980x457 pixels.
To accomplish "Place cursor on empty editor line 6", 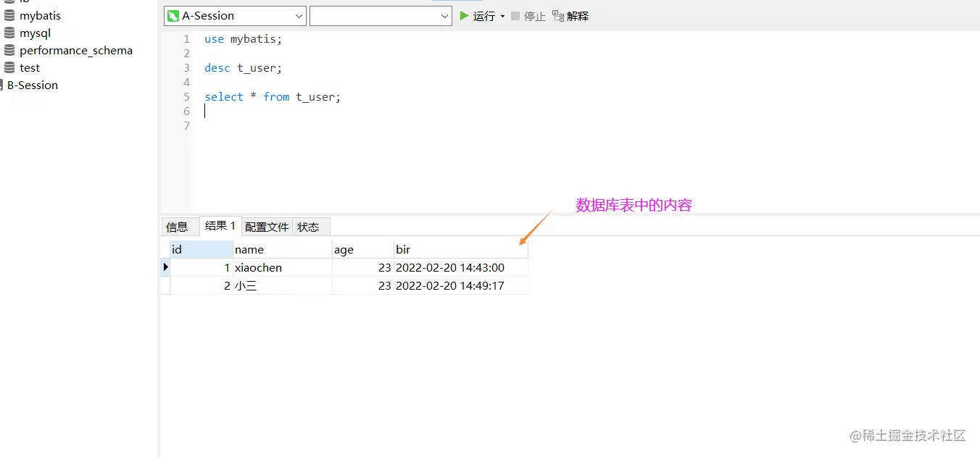I will (x=587, y=111).
